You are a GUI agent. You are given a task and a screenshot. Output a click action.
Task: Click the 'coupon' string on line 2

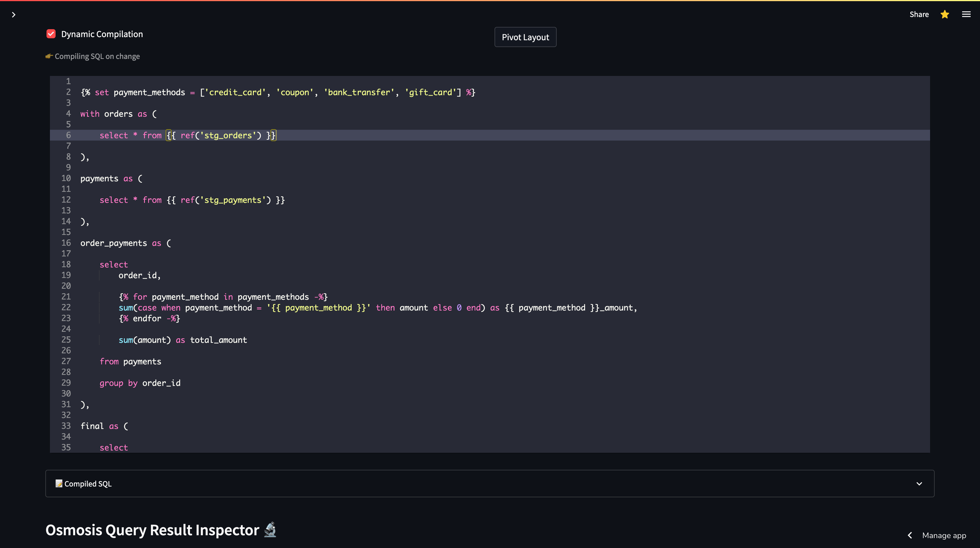pyautogui.click(x=295, y=92)
